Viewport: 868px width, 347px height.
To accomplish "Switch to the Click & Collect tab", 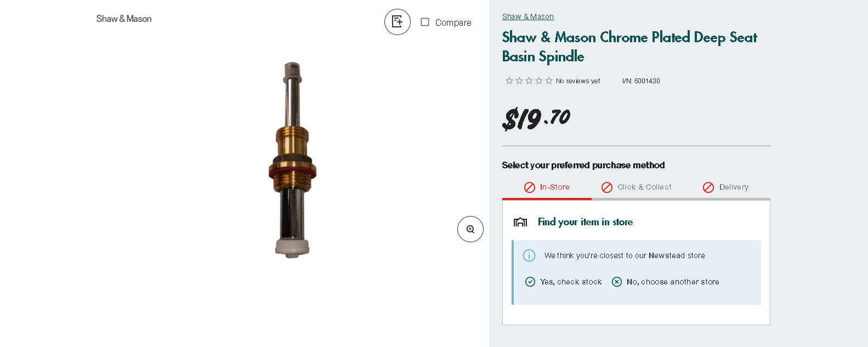I will point(644,187).
